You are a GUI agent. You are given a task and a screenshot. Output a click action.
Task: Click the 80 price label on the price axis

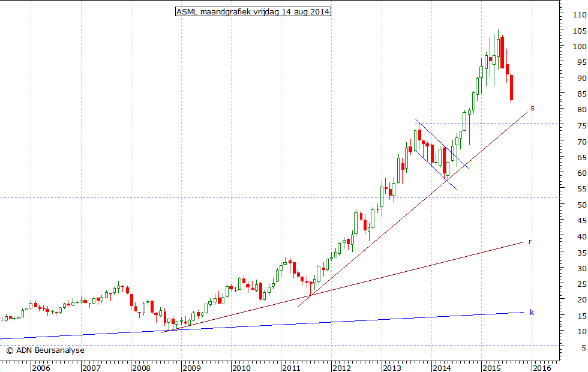582,110
